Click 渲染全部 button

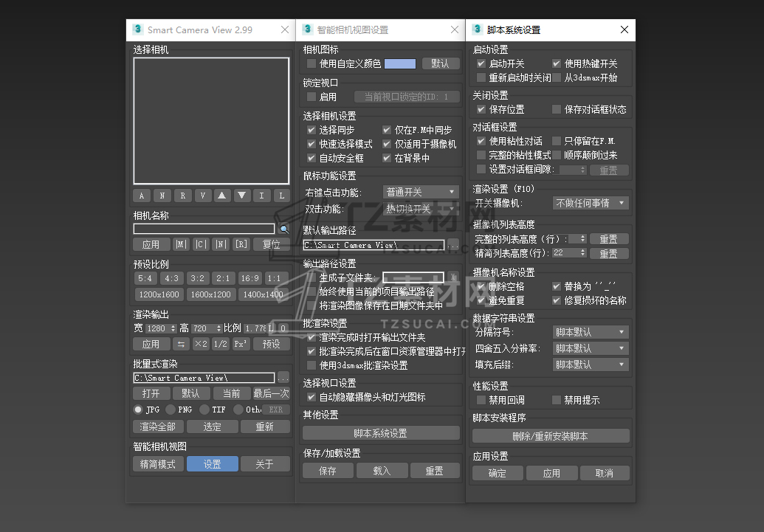(158, 426)
